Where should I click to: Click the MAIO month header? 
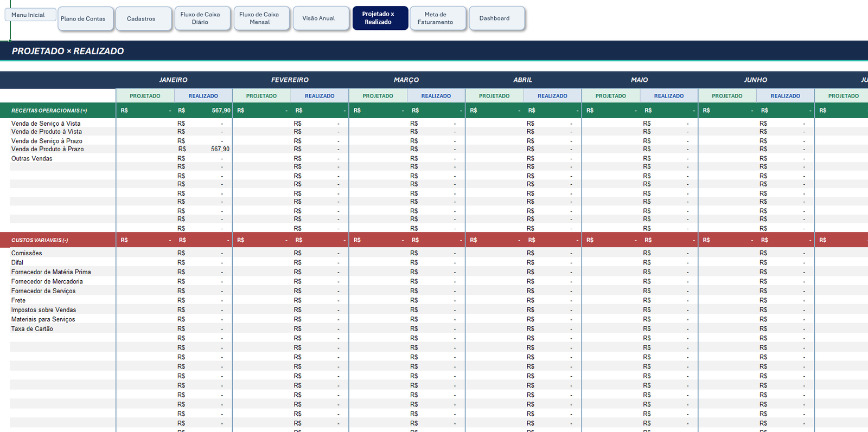point(640,80)
